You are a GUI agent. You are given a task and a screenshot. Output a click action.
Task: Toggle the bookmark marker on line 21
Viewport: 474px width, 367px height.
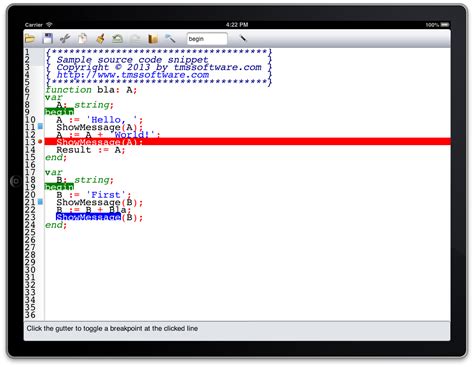coord(40,201)
